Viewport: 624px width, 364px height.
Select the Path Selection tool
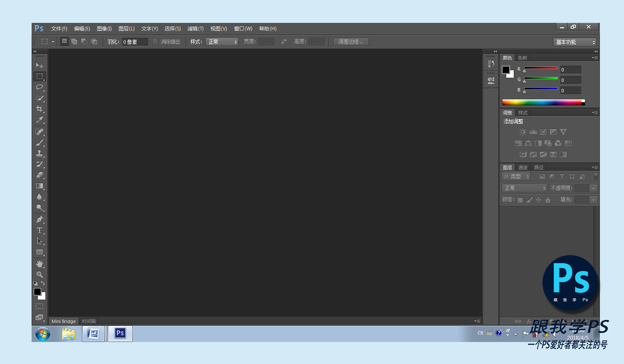coord(40,241)
